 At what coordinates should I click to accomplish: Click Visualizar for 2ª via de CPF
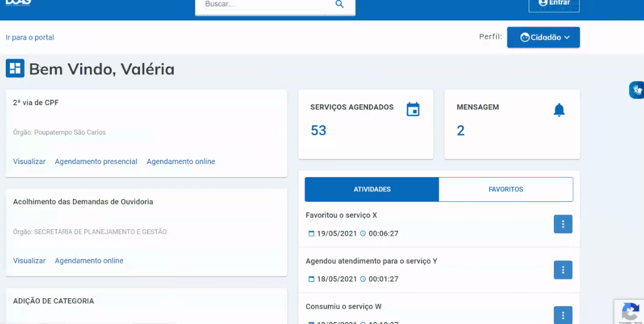pos(29,161)
